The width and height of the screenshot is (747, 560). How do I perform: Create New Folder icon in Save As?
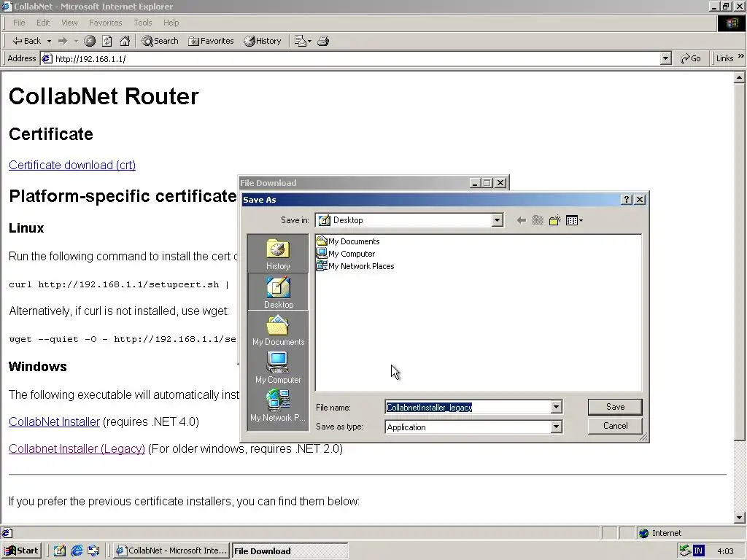554,220
